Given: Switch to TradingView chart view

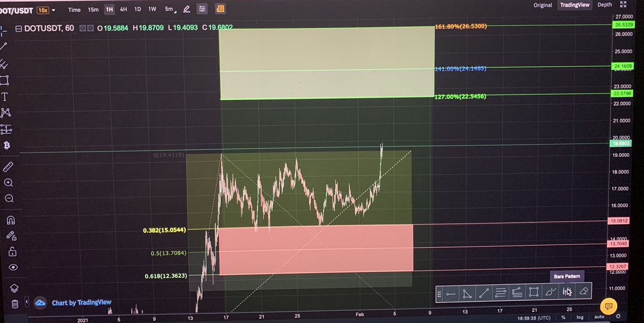Looking at the screenshot, I should (x=575, y=5).
